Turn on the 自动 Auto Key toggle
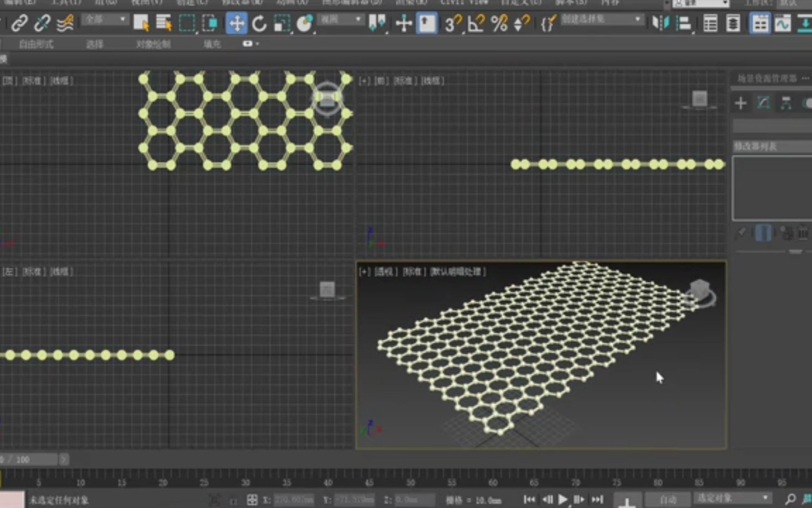Image resolution: width=812 pixels, height=508 pixels. pyautogui.click(x=667, y=500)
